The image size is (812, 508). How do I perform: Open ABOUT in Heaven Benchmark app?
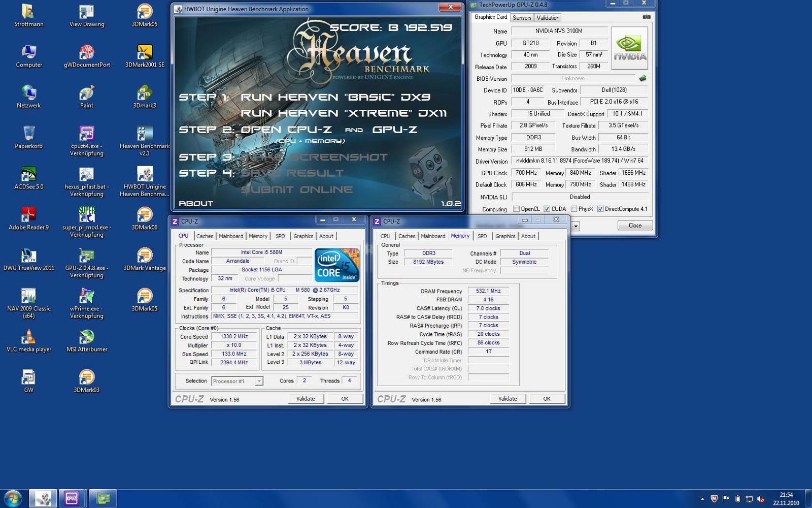[x=196, y=204]
